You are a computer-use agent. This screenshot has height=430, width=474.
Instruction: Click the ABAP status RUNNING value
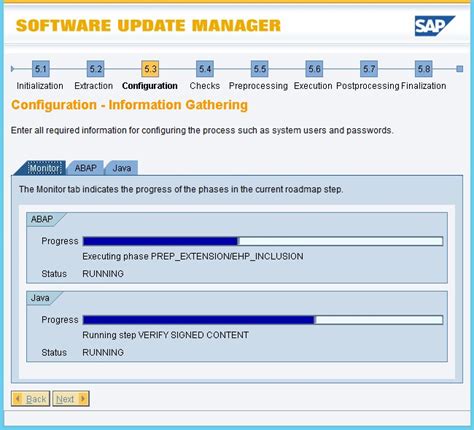coord(103,274)
